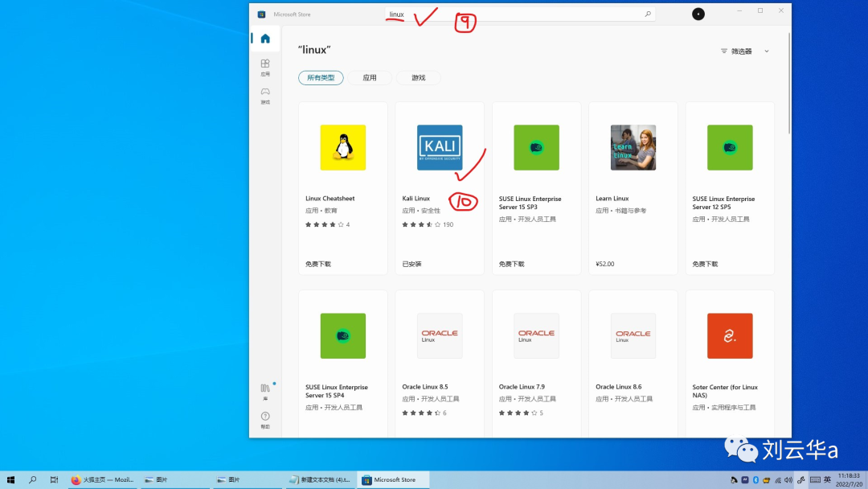868x489 pixels.
Task: Open the Help (帮助) sidebar icon
Action: [x=265, y=420]
